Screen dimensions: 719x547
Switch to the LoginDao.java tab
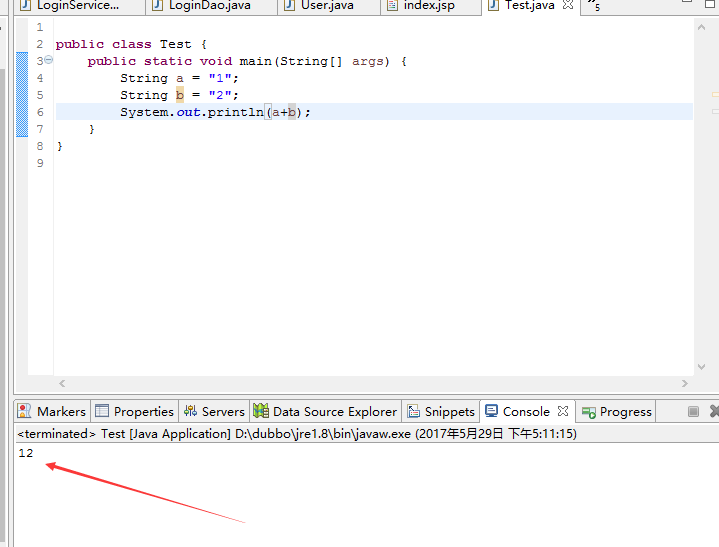point(209,6)
